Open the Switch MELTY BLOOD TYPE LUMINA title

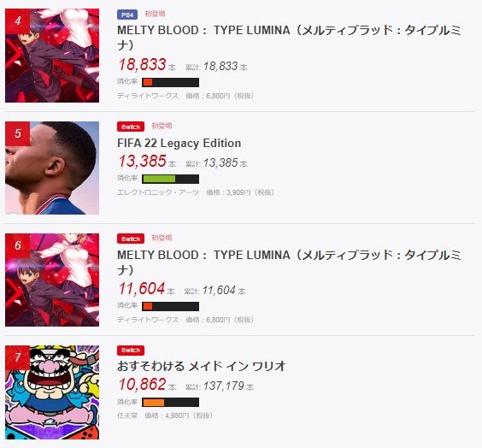point(289,262)
